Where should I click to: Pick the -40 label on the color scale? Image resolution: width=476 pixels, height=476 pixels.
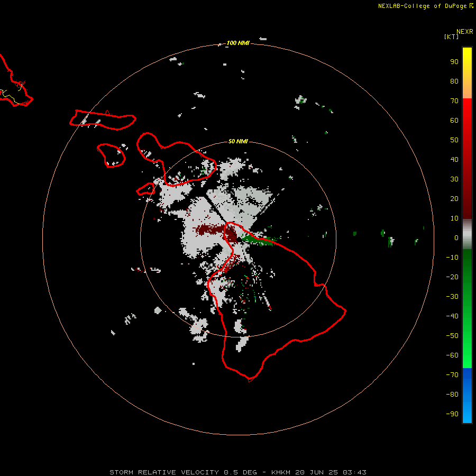[x=452, y=316]
